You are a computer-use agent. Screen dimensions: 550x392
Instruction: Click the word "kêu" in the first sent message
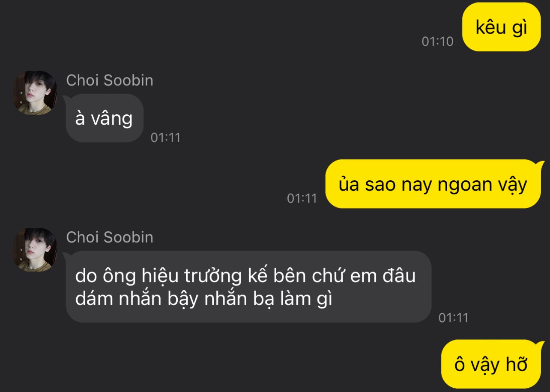(x=489, y=27)
